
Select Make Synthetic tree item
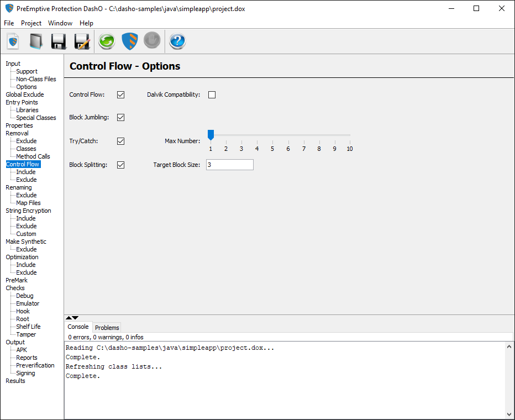[26, 242]
